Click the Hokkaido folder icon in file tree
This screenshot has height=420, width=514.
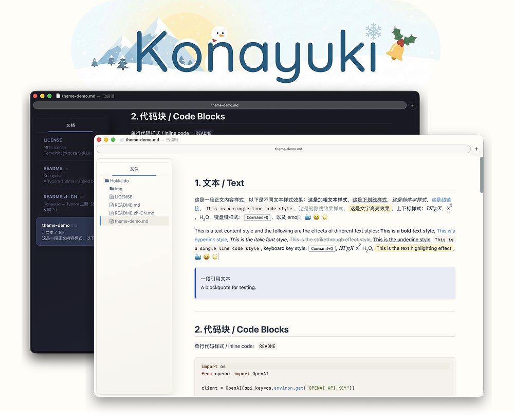[106, 180]
